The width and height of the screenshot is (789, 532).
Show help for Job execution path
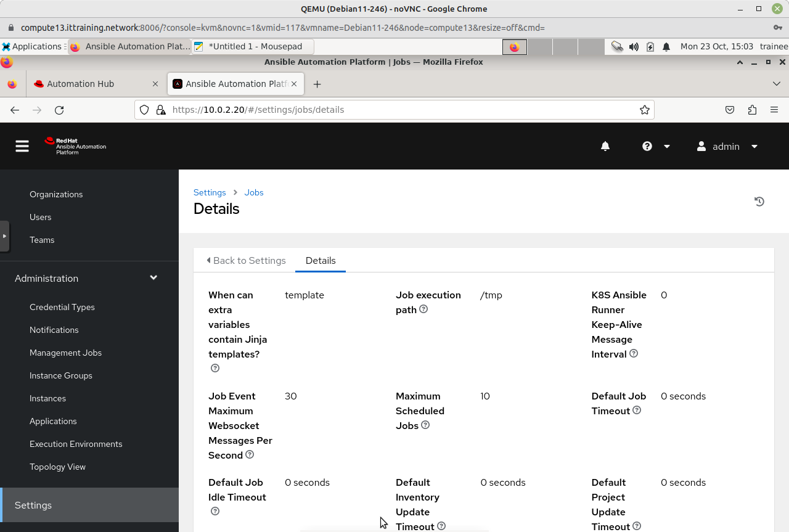(423, 309)
